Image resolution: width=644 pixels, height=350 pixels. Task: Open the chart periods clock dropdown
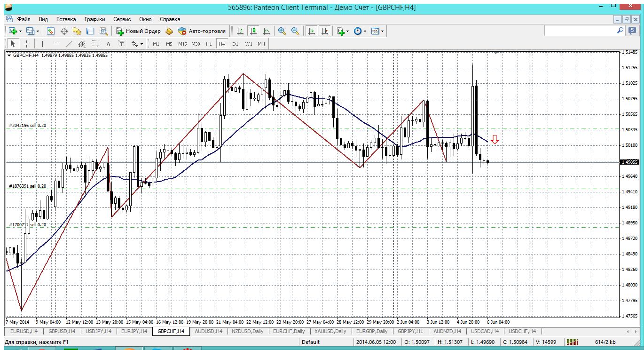pyautogui.click(x=360, y=31)
